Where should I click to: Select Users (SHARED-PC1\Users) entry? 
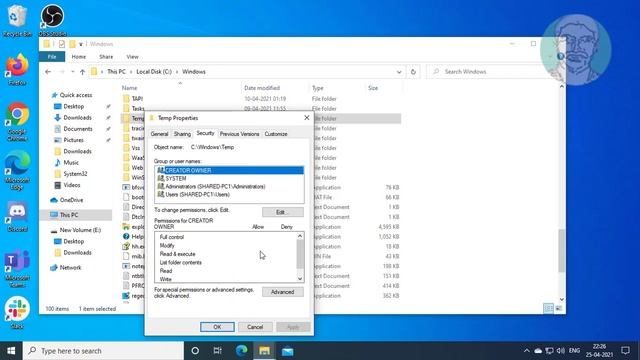(229, 195)
